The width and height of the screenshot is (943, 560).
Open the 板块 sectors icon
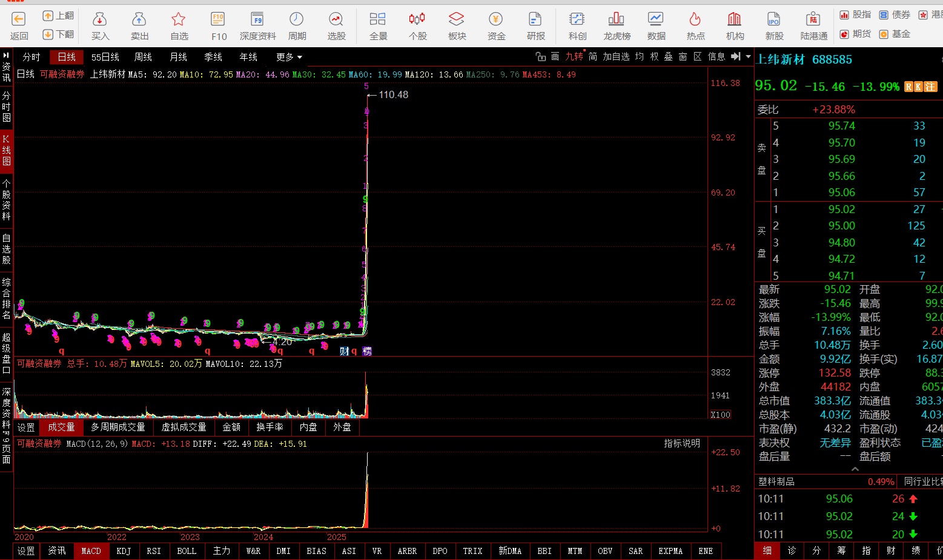[x=457, y=19]
